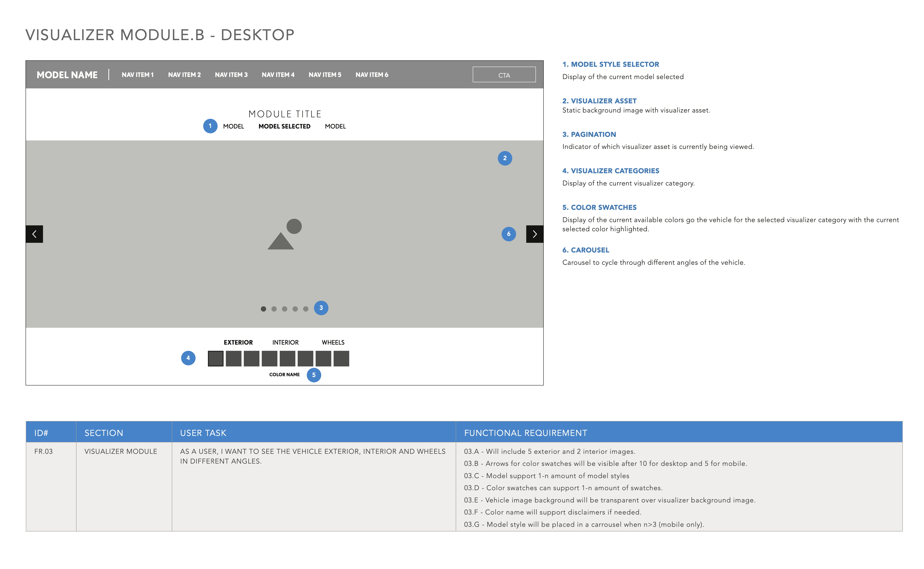This screenshot has height=569, width=924.
Task: Open NAV ITEM 4 in the navigation bar
Action: [279, 74]
